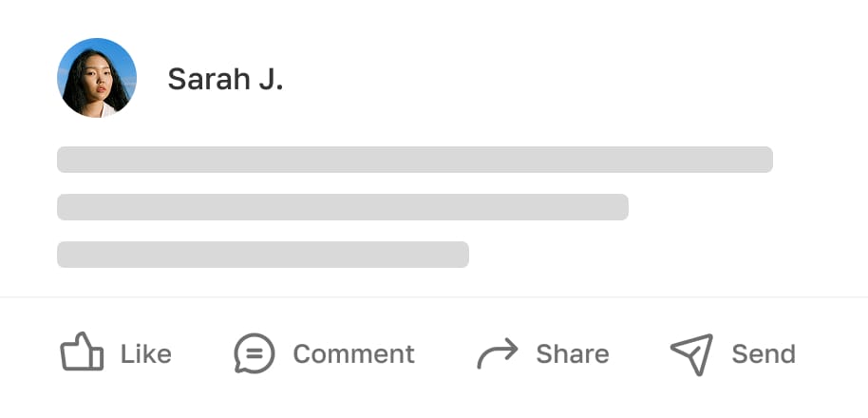Click the author name Sarah J.
Image resolution: width=868 pixels, height=418 pixels.
click(225, 80)
